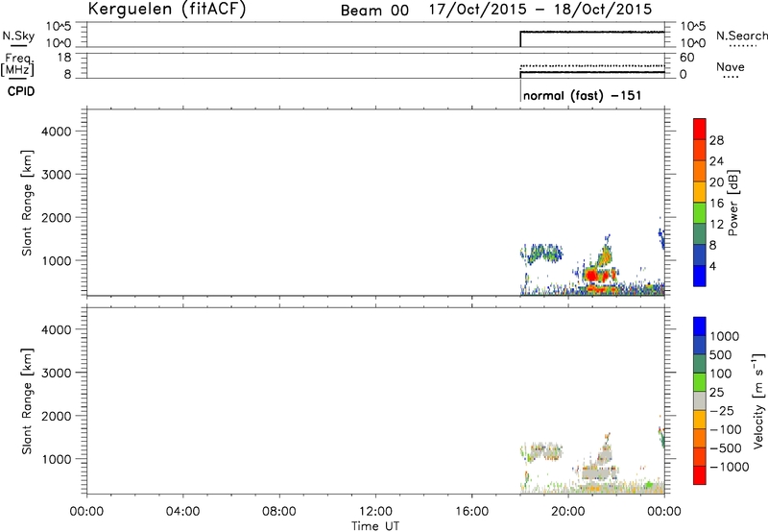768x532 pixels.
Task: Click the blue top segment of the velocity color bar
Action: (x=700, y=326)
